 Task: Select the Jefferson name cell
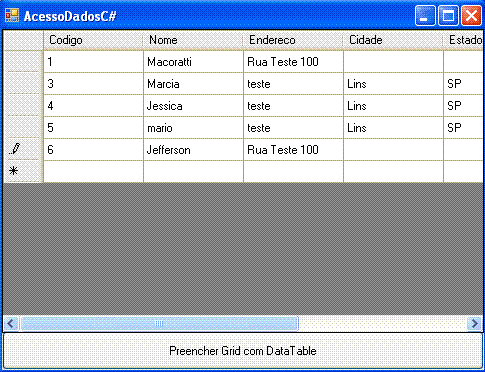(x=193, y=149)
